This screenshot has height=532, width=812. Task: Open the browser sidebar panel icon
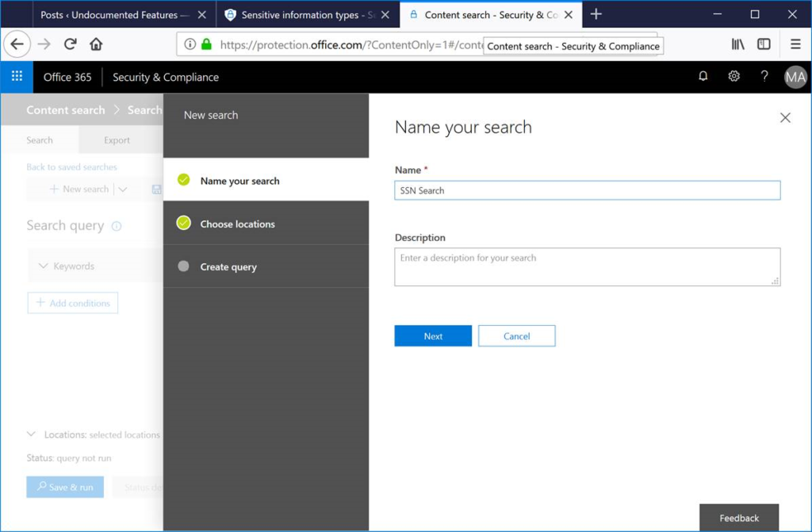tap(762, 44)
